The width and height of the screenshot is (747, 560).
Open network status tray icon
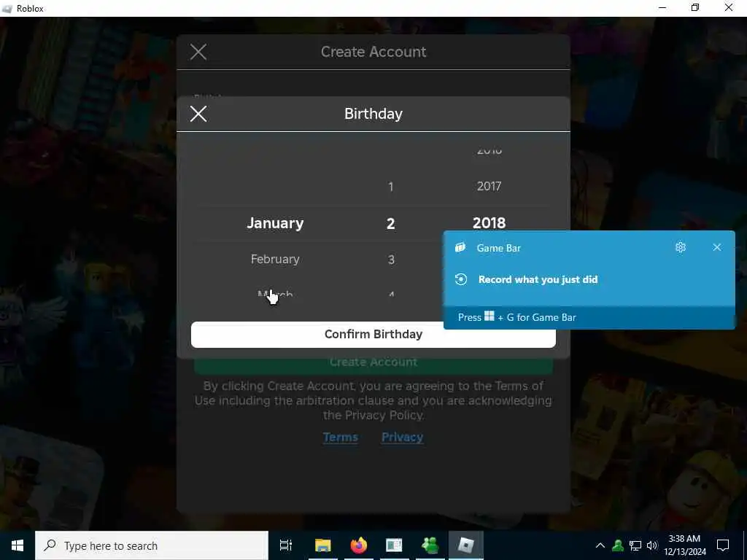[x=635, y=545]
